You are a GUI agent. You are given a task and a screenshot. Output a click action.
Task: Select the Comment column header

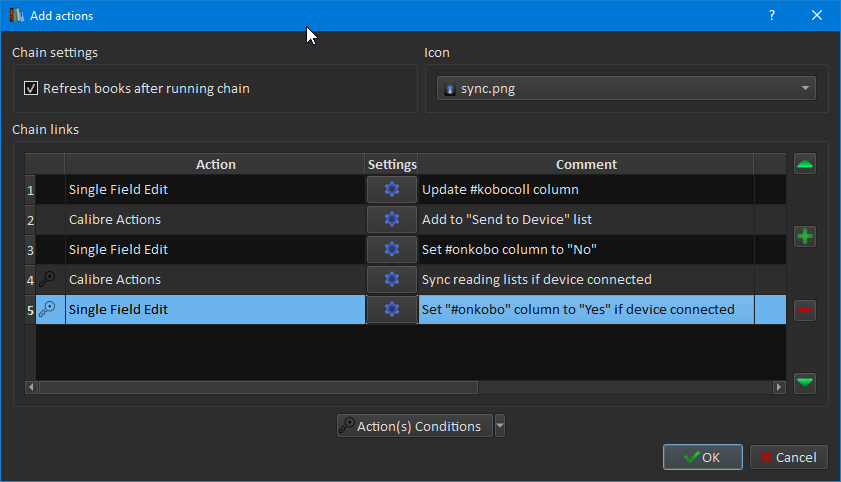tap(586, 164)
